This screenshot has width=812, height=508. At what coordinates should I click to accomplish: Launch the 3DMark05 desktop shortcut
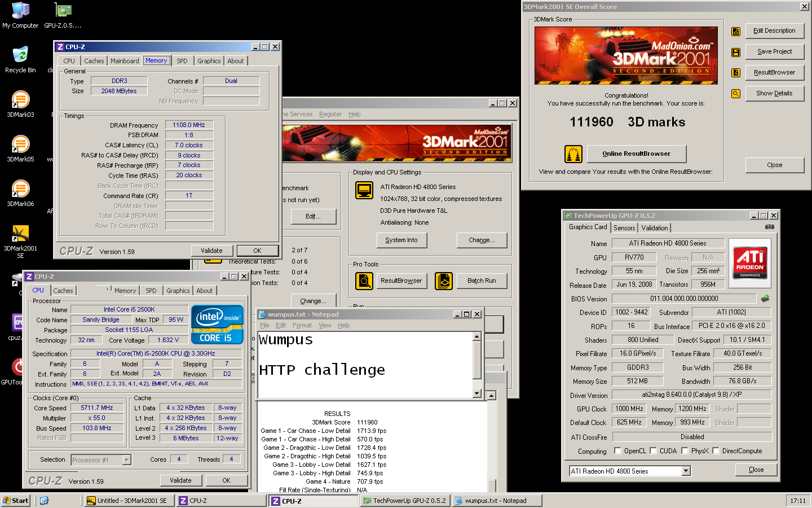(x=20, y=149)
